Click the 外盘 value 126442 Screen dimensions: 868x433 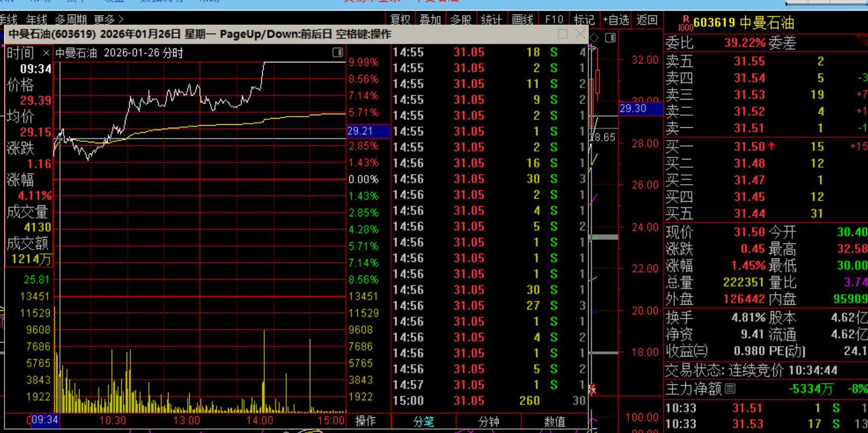pos(744,299)
